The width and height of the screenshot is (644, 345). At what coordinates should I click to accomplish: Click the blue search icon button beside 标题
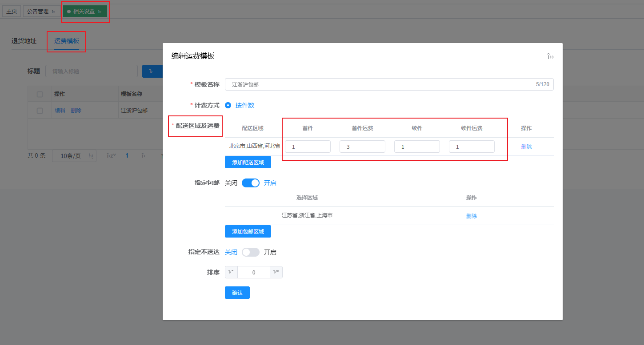[151, 71]
